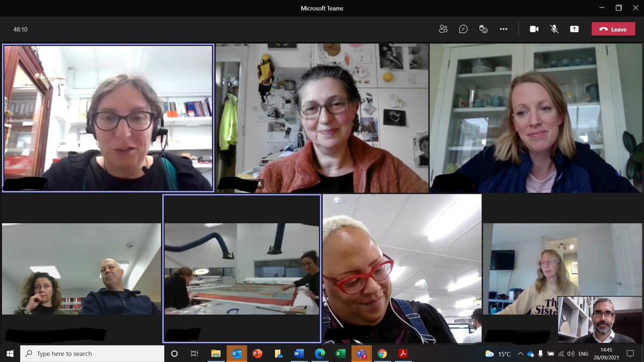Click the Type here to search box
The width and height of the screenshot is (644, 362).
[92, 353]
